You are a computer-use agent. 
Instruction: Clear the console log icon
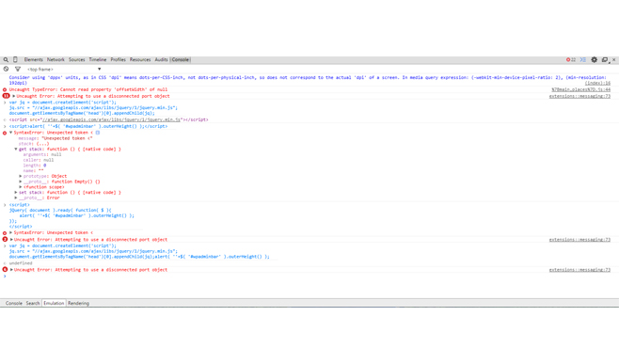coord(6,69)
